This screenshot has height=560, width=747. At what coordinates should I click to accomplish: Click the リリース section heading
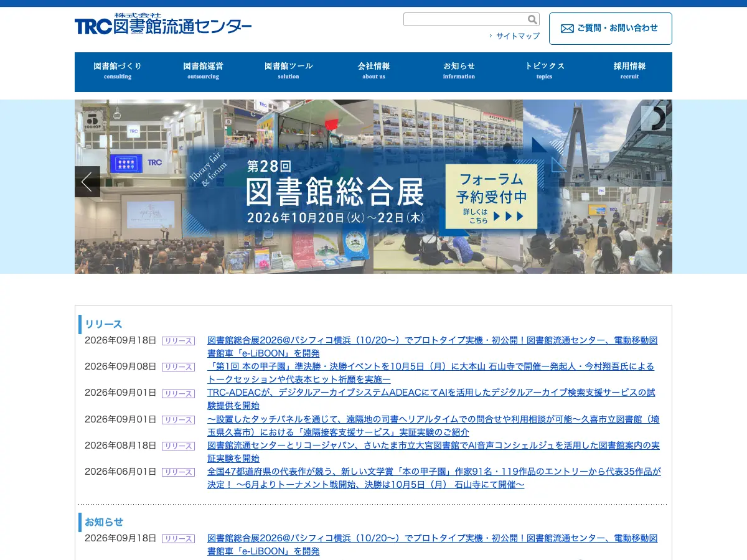pos(103,324)
